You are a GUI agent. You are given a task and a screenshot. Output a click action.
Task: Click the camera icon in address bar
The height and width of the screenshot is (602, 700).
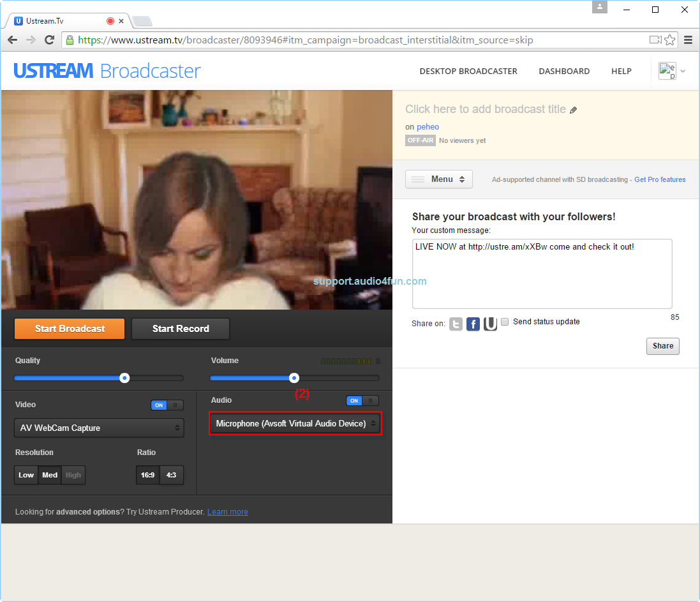click(x=655, y=40)
